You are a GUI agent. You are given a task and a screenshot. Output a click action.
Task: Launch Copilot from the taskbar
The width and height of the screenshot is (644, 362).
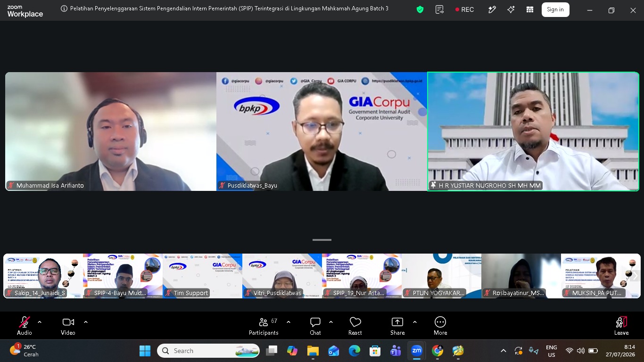coord(292,351)
